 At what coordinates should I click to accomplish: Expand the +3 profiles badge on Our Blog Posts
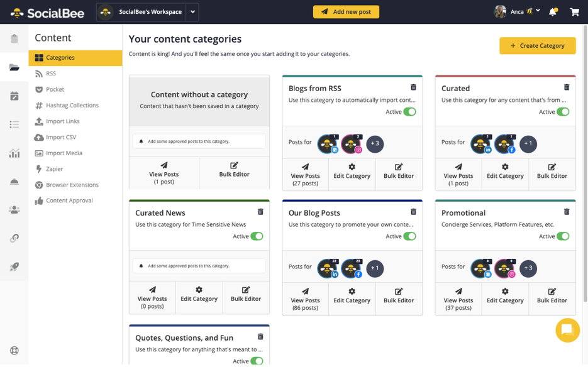tap(375, 268)
